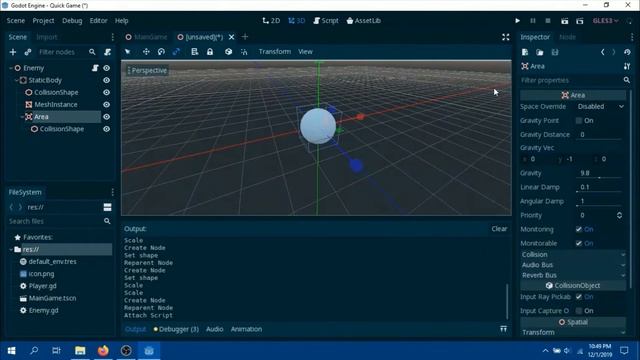Switch to the Node tab
Image resolution: width=640 pixels, height=360 pixels.
pyautogui.click(x=567, y=37)
